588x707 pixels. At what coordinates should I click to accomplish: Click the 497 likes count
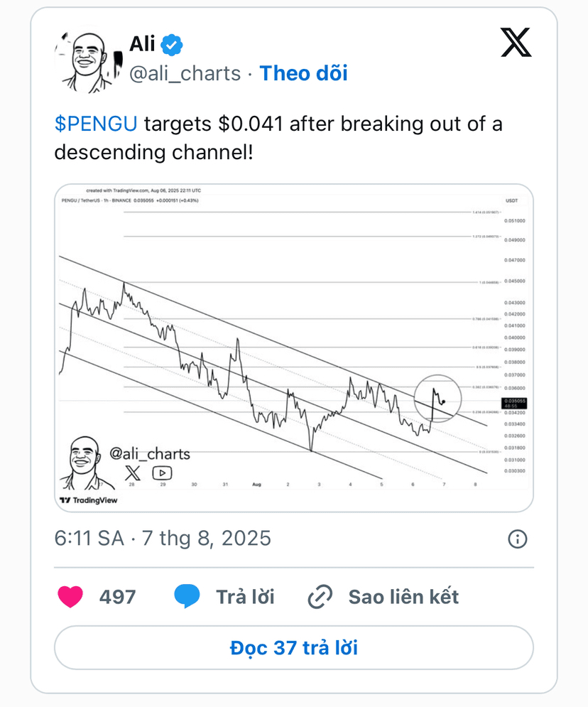click(118, 597)
